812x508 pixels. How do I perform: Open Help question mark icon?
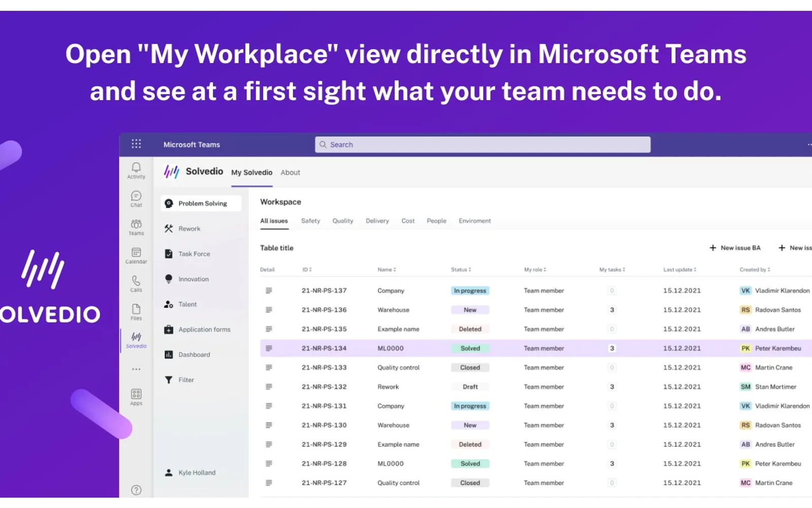tap(136, 490)
